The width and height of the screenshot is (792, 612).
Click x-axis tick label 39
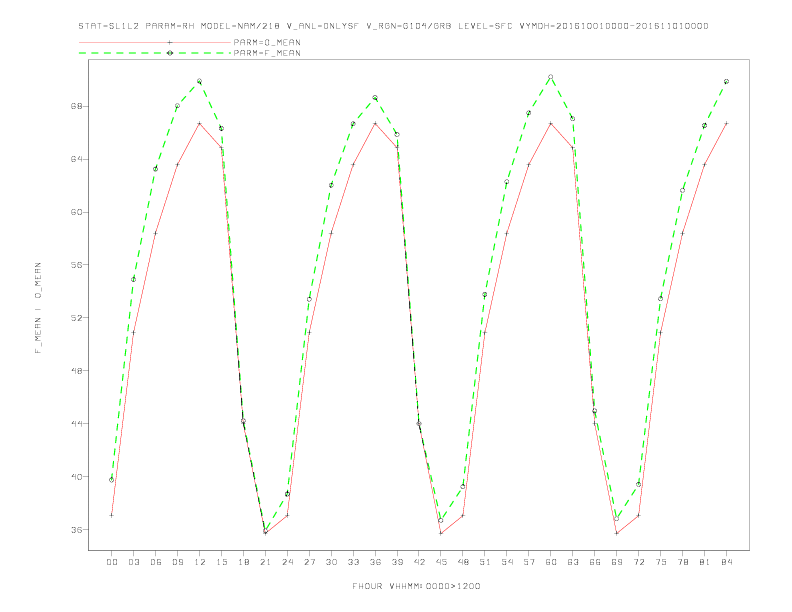397,562
